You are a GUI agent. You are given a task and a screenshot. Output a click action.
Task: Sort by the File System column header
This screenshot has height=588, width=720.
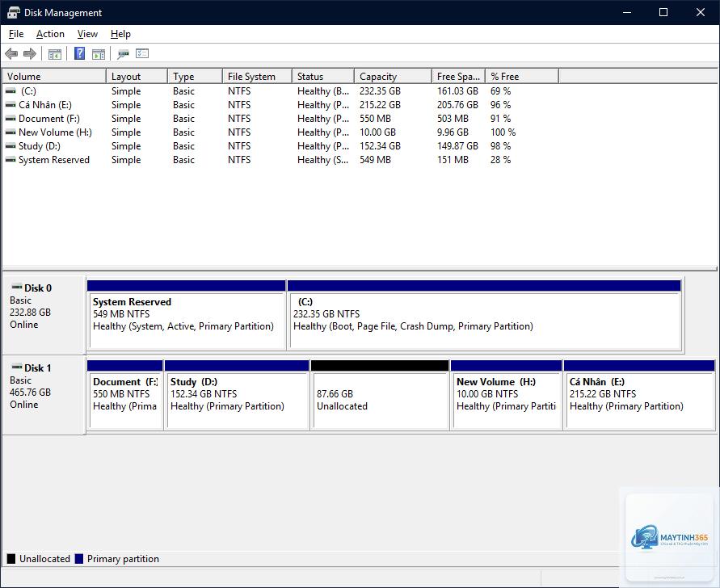point(257,76)
